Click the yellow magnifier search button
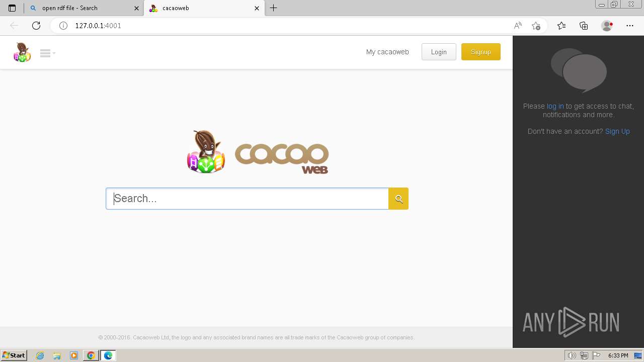This screenshot has height=362, width=644. click(x=398, y=199)
